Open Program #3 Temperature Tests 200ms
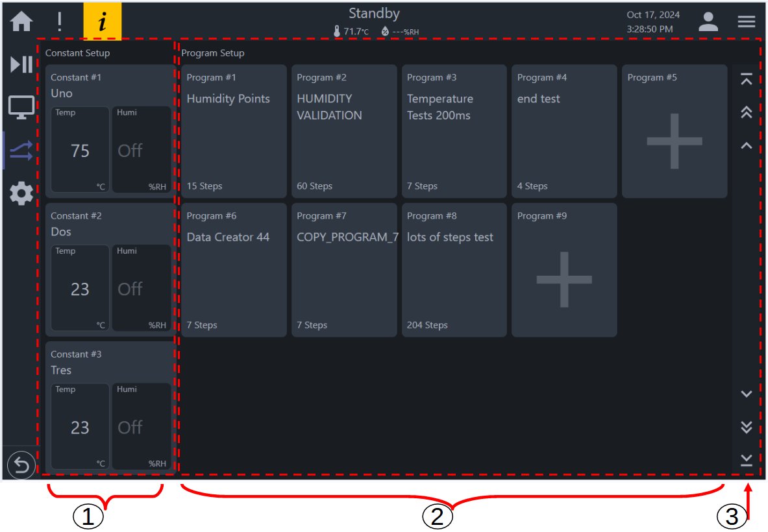Viewport: 768px width, 532px height. tap(454, 132)
